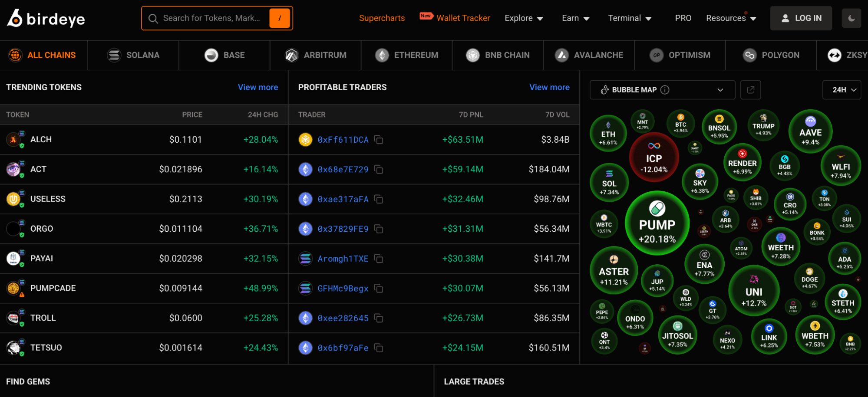Click the Birdeye logo
This screenshot has width=868, height=397.
(x=46, y=18)
